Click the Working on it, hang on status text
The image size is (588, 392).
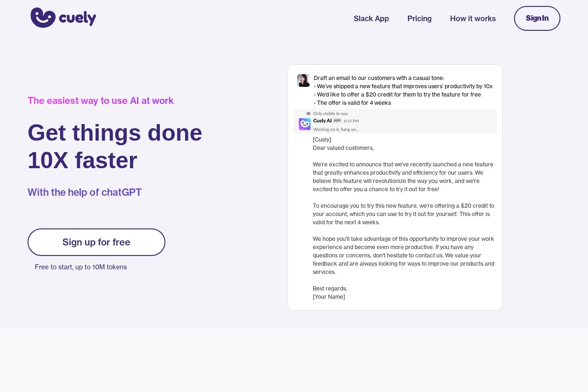click(336, 130)
